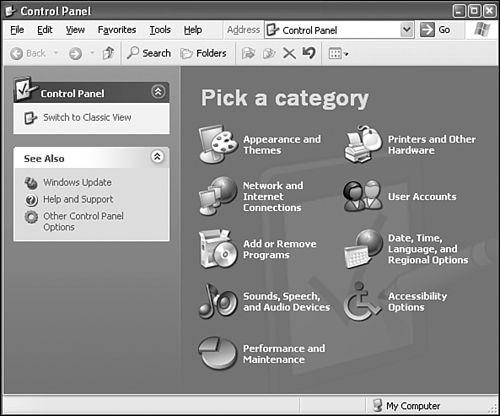
Task: Open the Edit menu
Action: coord(45,30)
